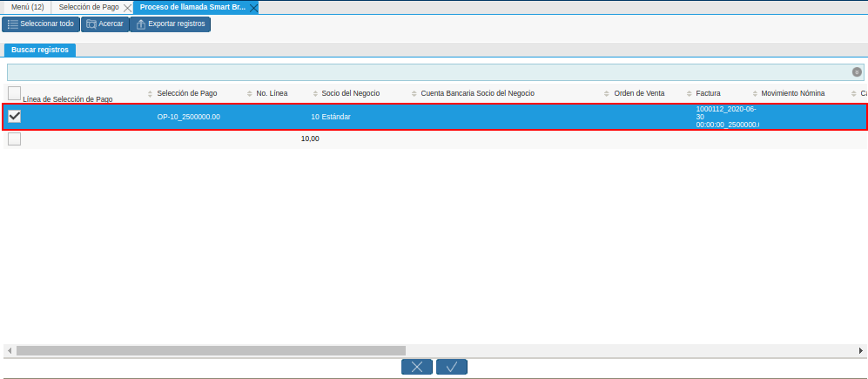Click the horizontal scrollbar right arrow

click(x=861, y=351)
